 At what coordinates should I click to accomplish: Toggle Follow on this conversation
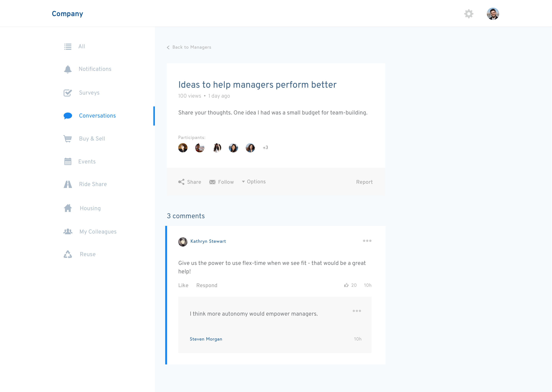point(221,182)
